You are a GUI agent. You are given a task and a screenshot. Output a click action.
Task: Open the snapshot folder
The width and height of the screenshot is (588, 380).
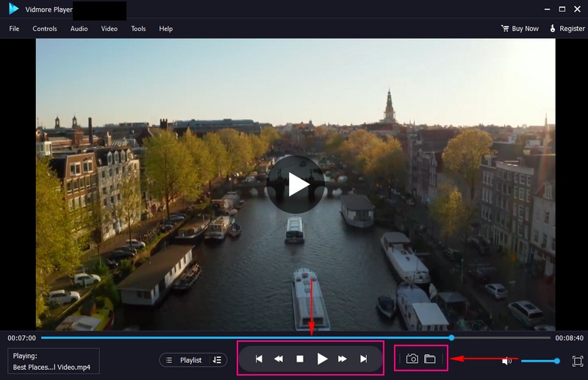pos(430,359)
